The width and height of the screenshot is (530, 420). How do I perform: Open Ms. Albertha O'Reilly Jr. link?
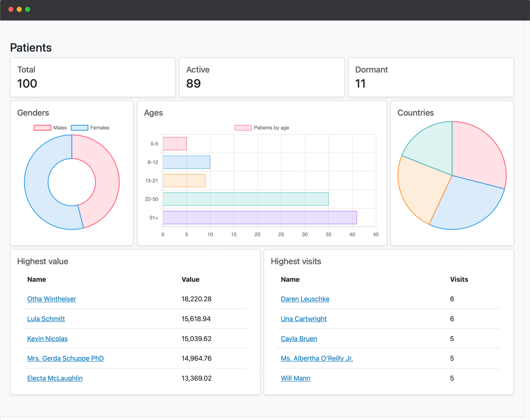click(x=317, y=358)
